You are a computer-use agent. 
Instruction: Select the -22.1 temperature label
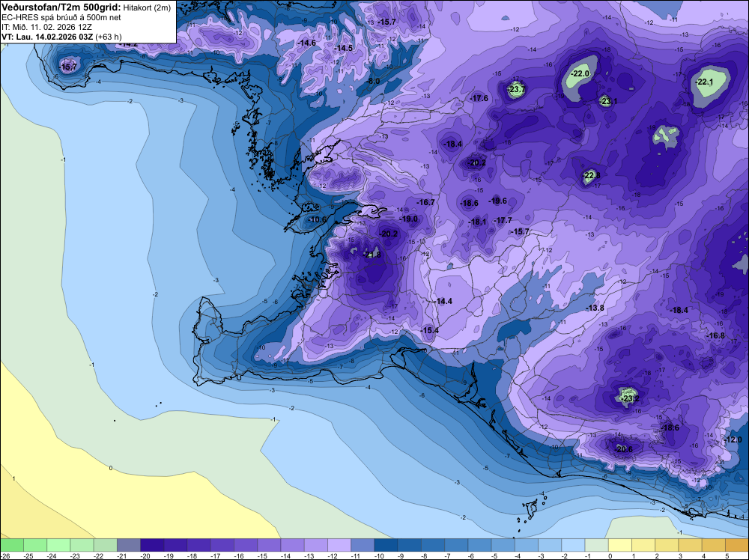point(705,82)
